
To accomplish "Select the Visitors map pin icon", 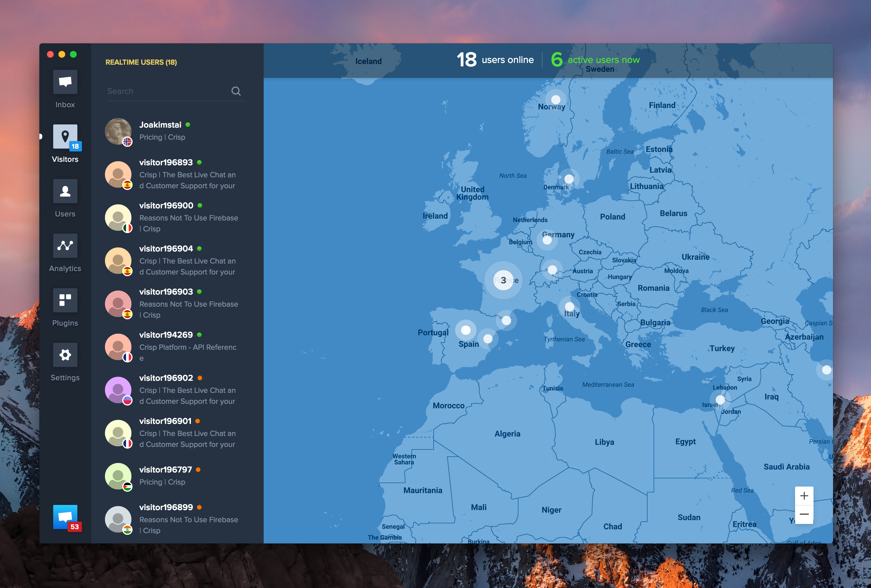I will [65, 136].
